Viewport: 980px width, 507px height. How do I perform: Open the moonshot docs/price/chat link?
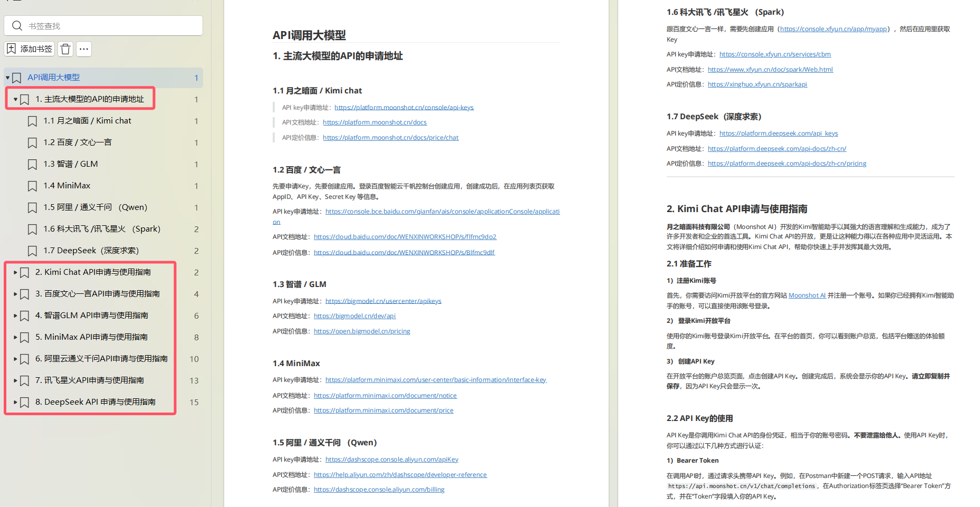point(391,138)
